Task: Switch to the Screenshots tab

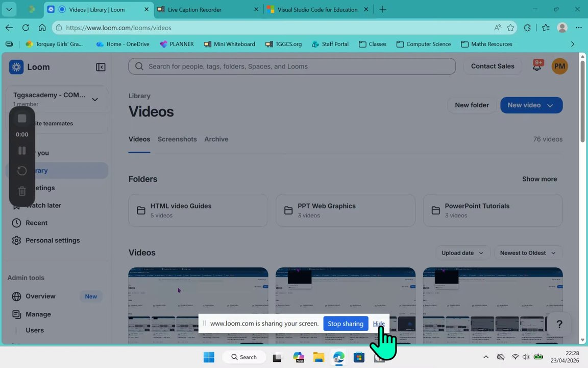Action: click(x=177, y=139)
